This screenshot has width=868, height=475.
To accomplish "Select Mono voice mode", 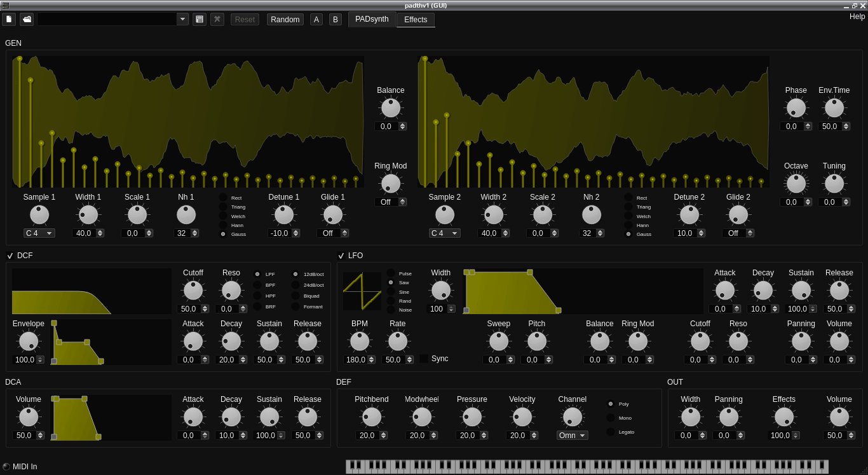I will click(x=611, y=418).
